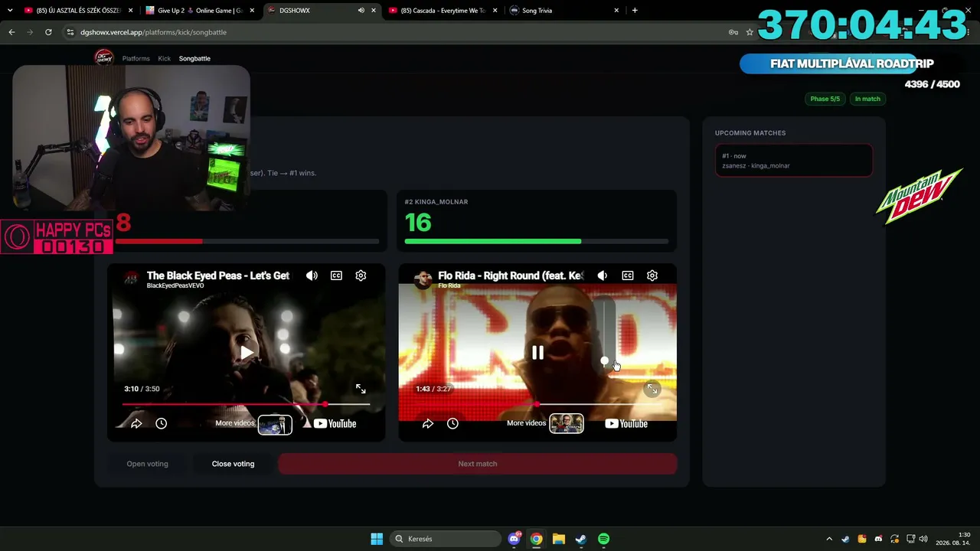
Task: Open YouTube logo on Flo Rida player
Action: [x=626, y=423]
